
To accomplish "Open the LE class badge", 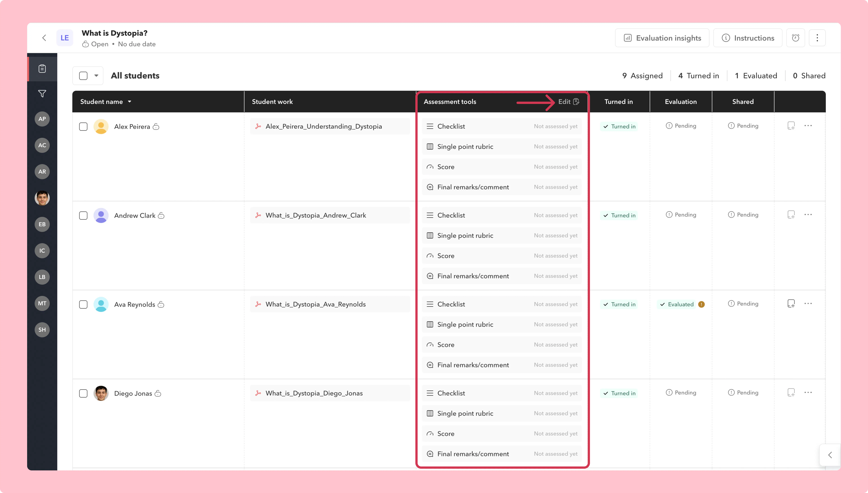I will 65,38.
